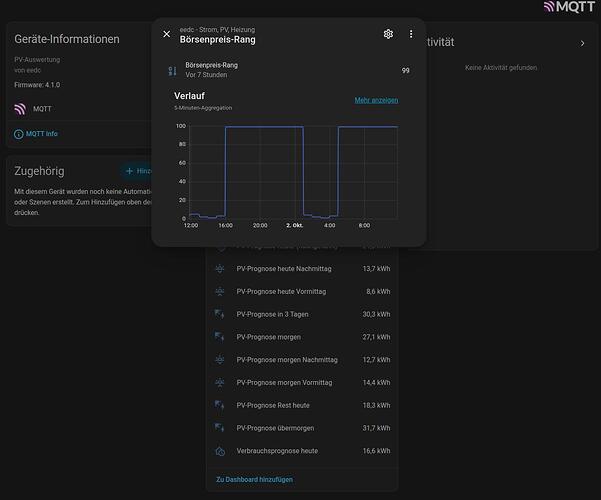Image resolution: width=601 pixels, height=500 pixels.
Task: Select PV-Prognose Rest heute entity
Action: click(x=302, y=405)
